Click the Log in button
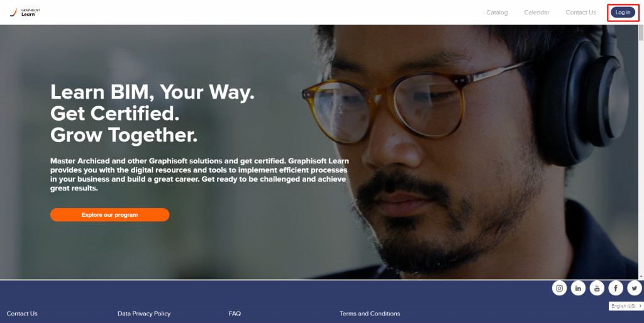 [623, 13]
